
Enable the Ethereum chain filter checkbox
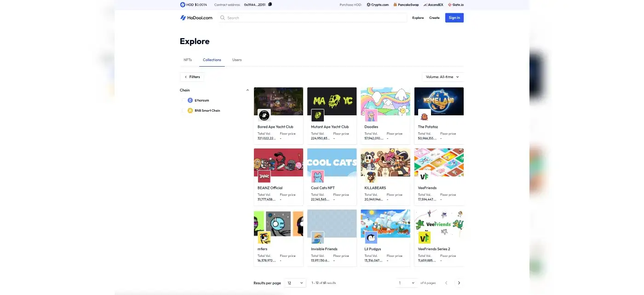click(184, 100)
